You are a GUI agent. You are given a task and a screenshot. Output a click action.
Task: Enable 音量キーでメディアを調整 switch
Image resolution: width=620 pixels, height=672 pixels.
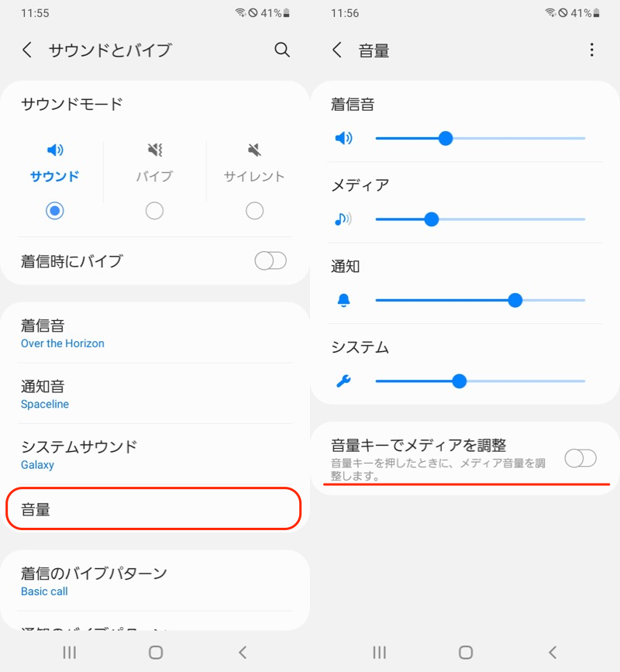pyautogui.click(x=580, y=458)
